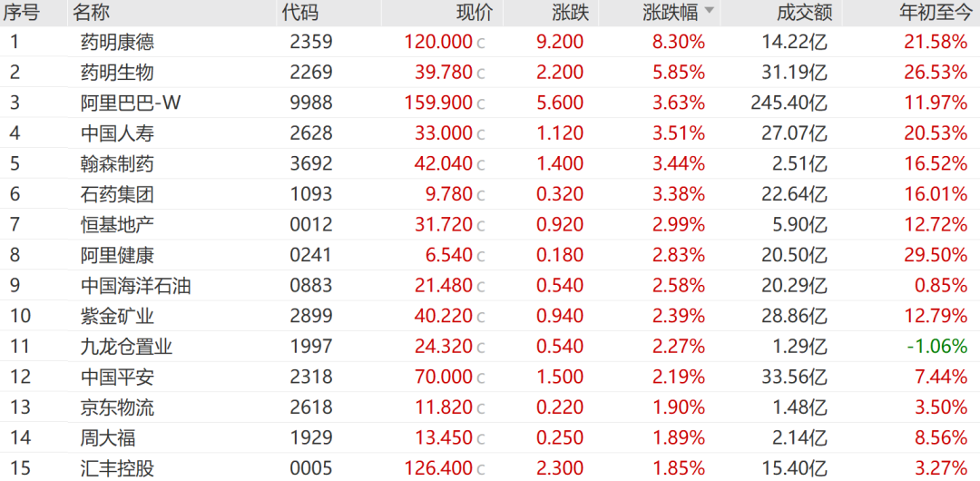Click the c marker next to 126.400

(x=481, y=469)
